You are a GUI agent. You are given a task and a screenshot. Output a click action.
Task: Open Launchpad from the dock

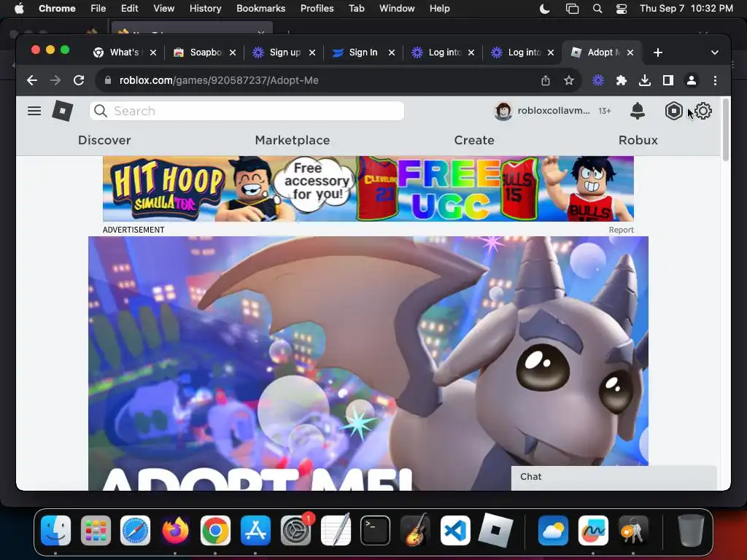click(x=96, y=531)
